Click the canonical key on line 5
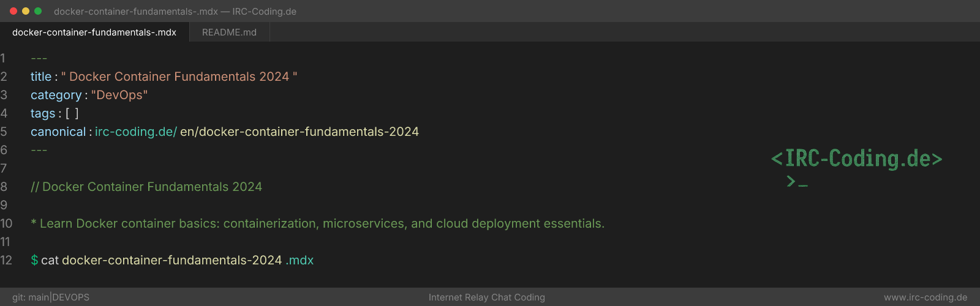Screen dimensions: 980x306 click(58, 132)
